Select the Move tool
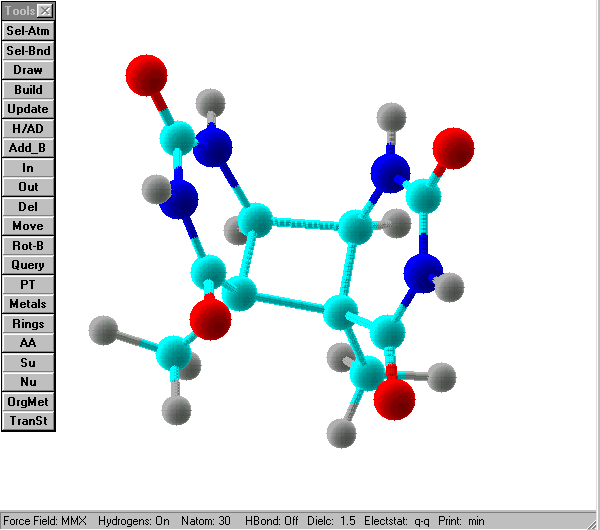 coord(28,226)
